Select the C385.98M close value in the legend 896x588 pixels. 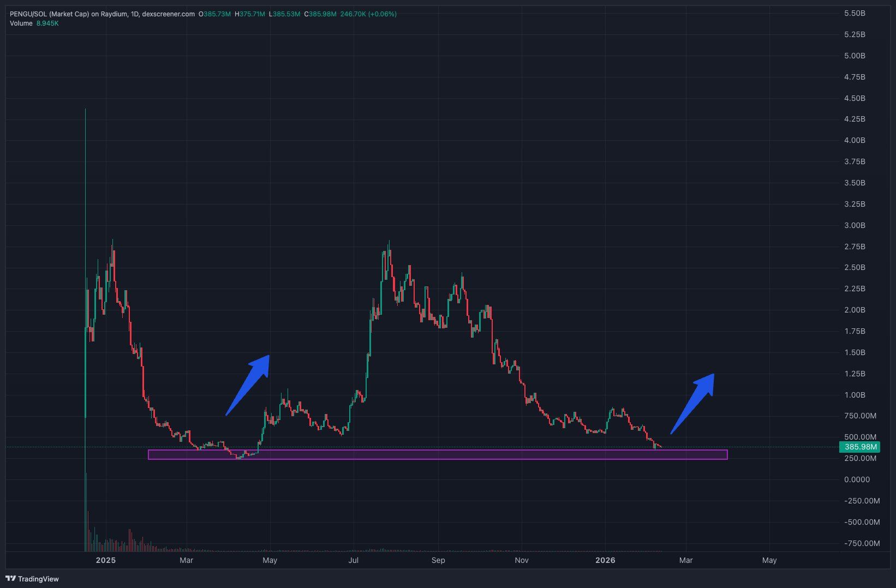[320, 14]
